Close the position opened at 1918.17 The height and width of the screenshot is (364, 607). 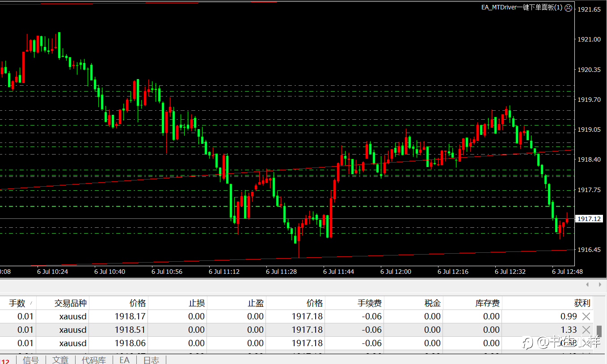point(586,317)
